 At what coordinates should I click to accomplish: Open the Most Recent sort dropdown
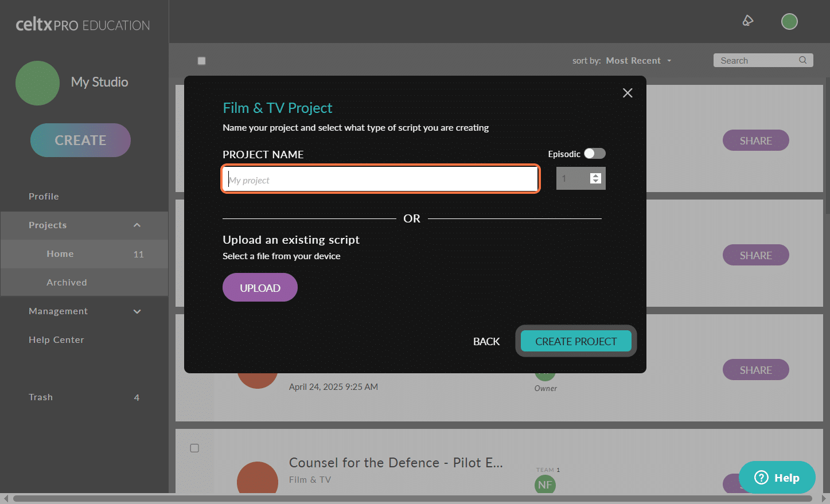point(638,60)
